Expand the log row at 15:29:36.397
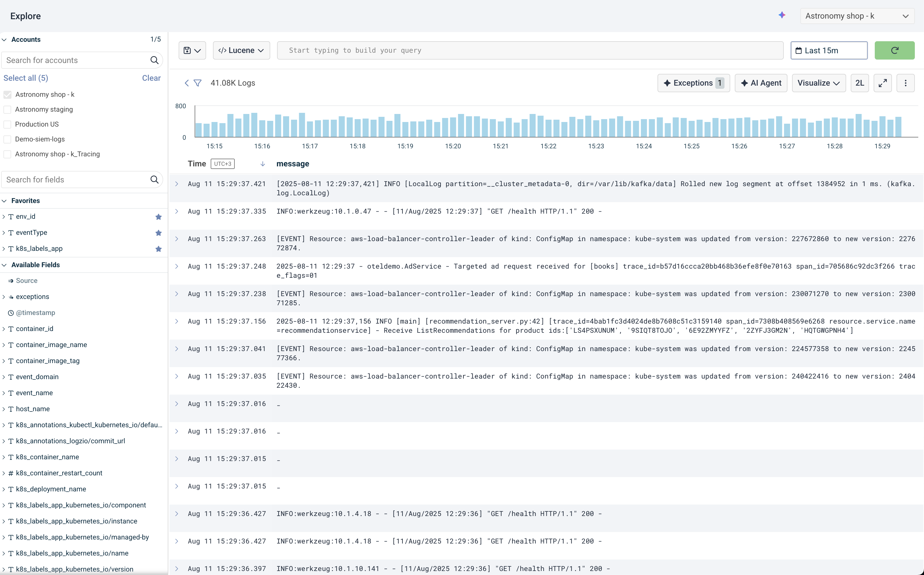 (177, 569)
